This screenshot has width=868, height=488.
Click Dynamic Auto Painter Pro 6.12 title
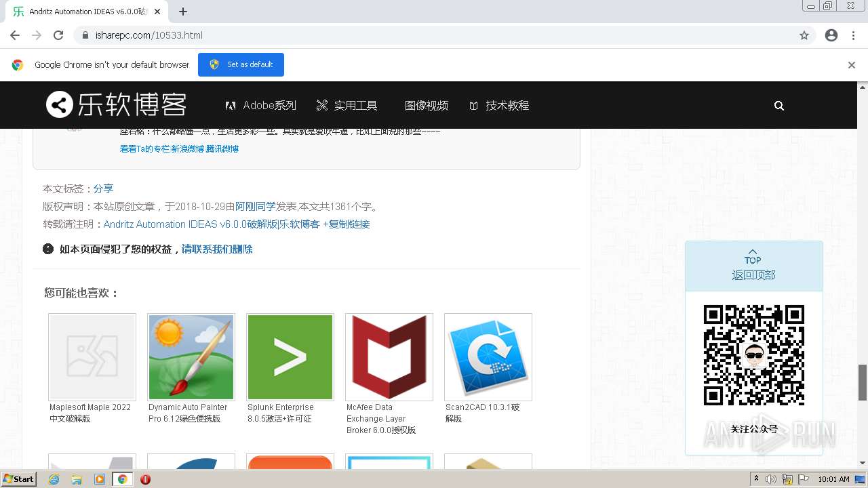click(x=188, y=413)
